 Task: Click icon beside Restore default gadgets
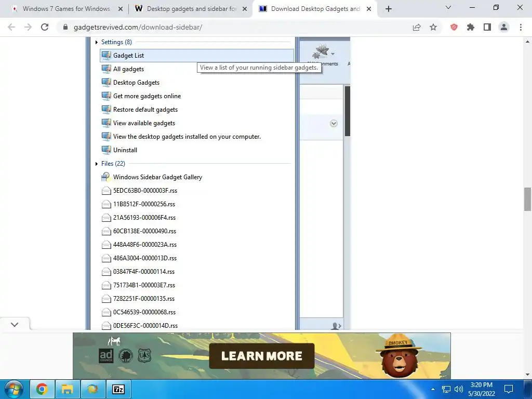[x=106, y=110]
